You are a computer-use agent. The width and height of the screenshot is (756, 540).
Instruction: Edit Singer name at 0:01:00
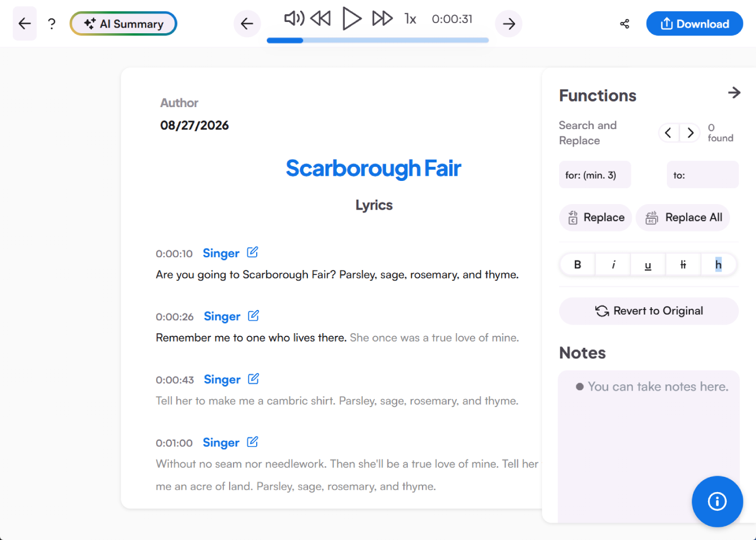pos(253,441)
